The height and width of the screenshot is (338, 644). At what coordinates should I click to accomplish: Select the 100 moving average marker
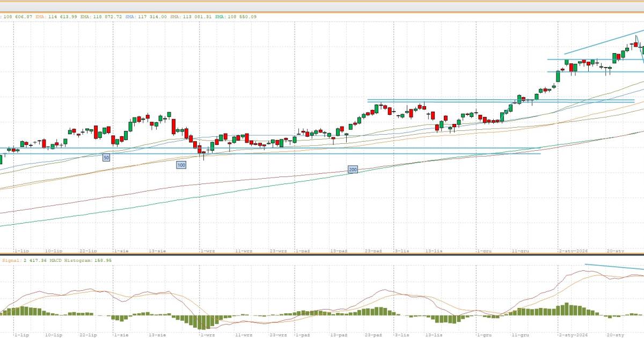[181, 165]
